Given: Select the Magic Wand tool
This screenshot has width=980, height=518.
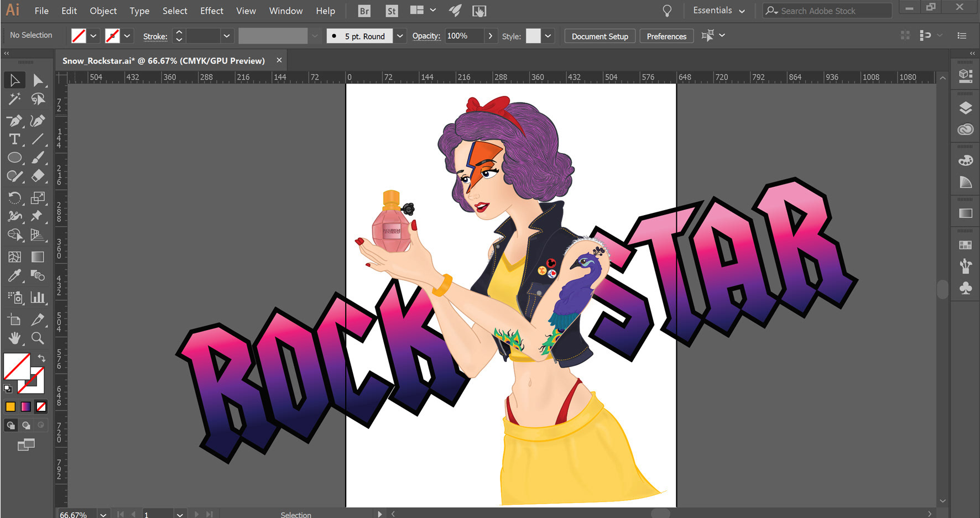Looking at the screenshot, I should coord(14,100).
